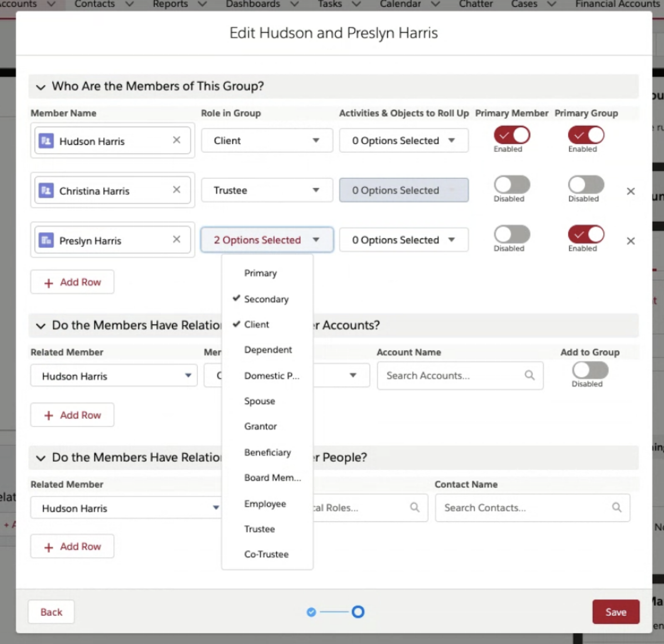Enable Primary Group toggle for Christina Harris
The width and height of the screenshot is (664, 644).
coord(586,185)
